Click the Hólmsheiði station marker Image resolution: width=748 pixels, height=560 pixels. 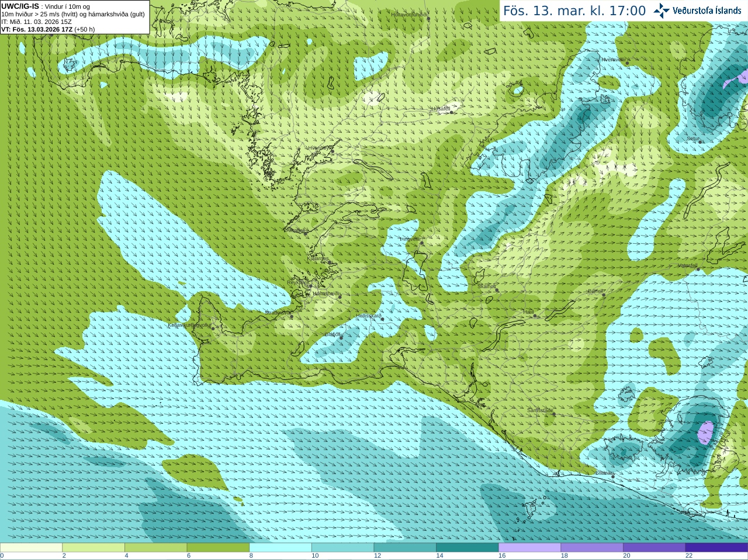point(340,297)
